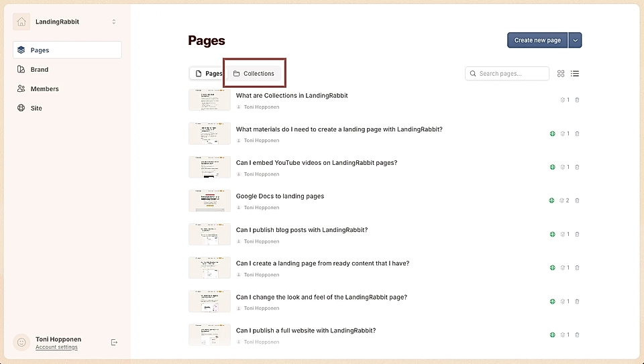Image resolution: width=644 pixels, height=364 pixels.
Task: Click the green published globe on 'Google Docs' row
Action: point(551,200)
